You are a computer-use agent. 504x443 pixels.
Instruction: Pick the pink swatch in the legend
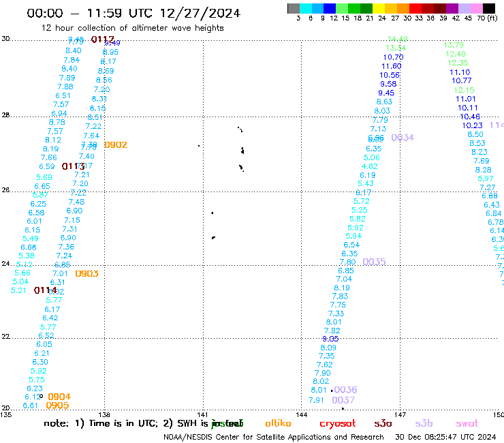point(477,8)
